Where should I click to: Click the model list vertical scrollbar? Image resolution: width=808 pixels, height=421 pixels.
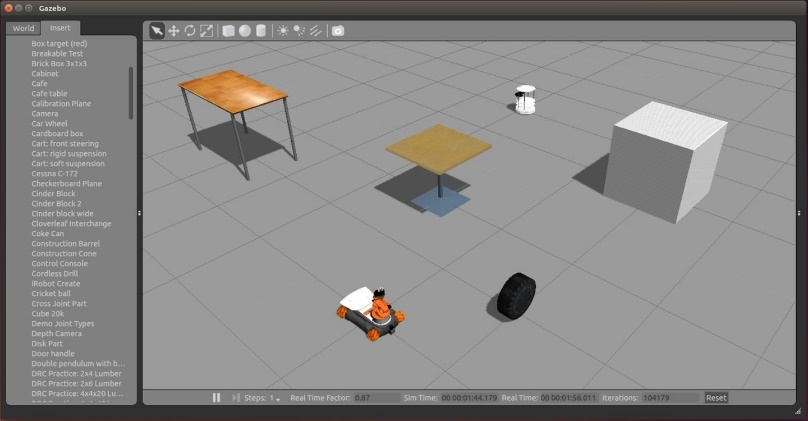tap(131, 92)
